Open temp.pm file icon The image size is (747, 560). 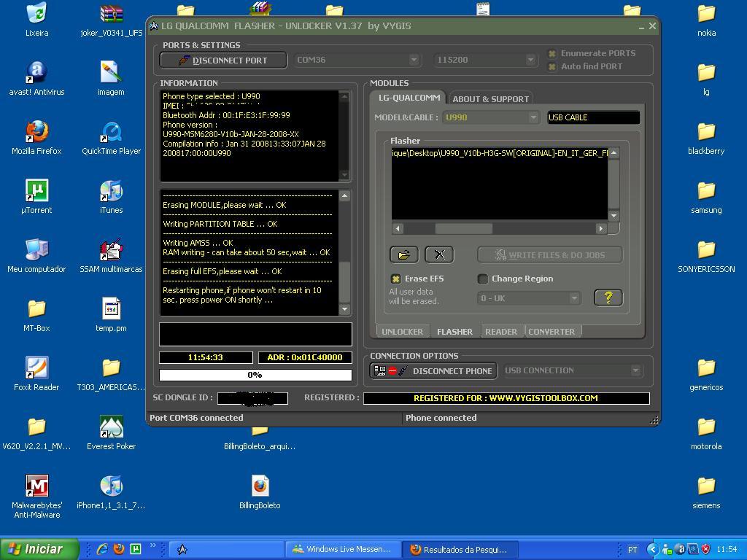click(111, 308)
